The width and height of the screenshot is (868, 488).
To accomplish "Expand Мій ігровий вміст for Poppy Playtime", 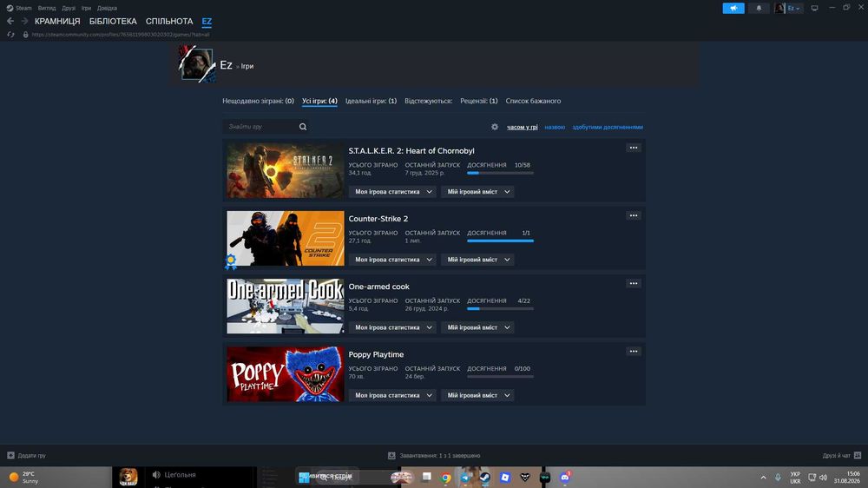I will click(477, 395).
